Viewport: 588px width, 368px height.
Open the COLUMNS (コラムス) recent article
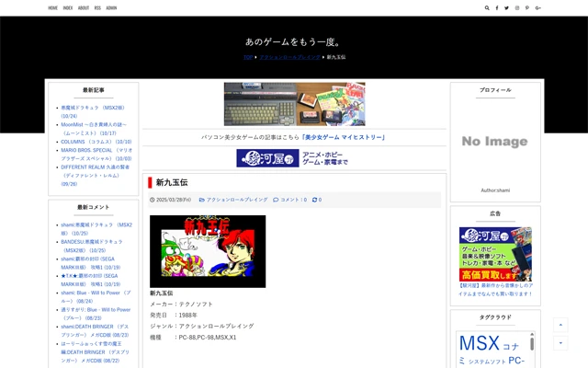pyautogui.click(x=96, y=142)
